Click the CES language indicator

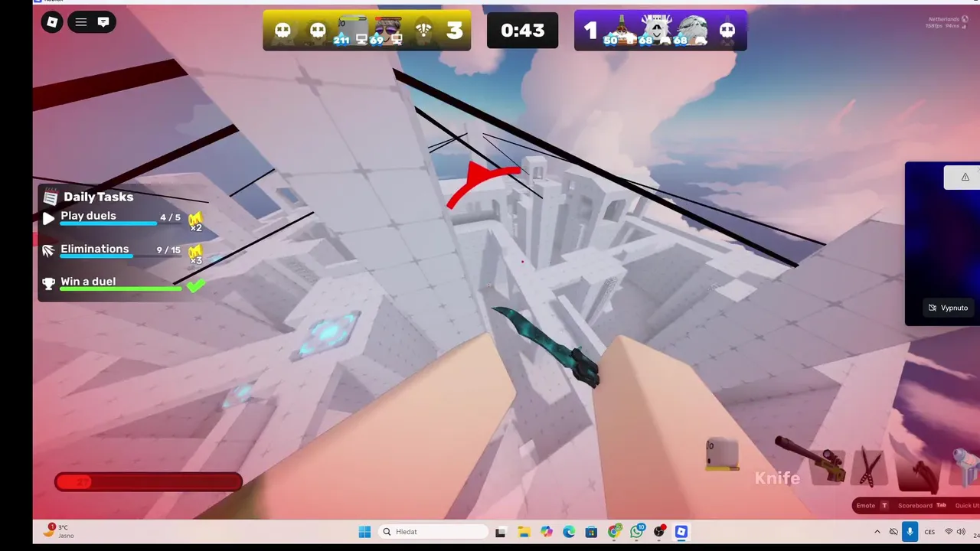coord(929,532)
